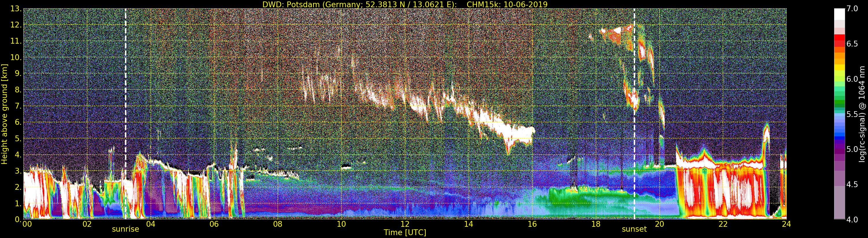Viewport: 868px width, 238px height.
Task: Click the colorbar tick value '4.5'
Action: coord(852,185)
